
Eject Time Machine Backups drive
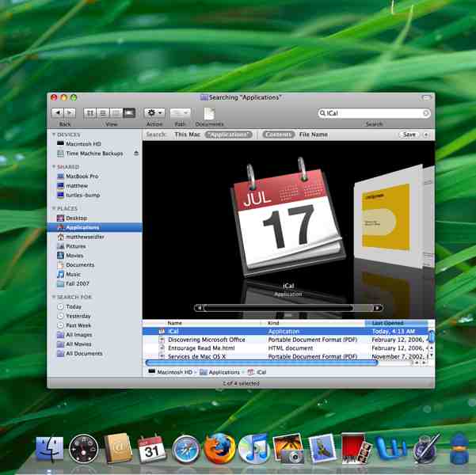(136, 154)
